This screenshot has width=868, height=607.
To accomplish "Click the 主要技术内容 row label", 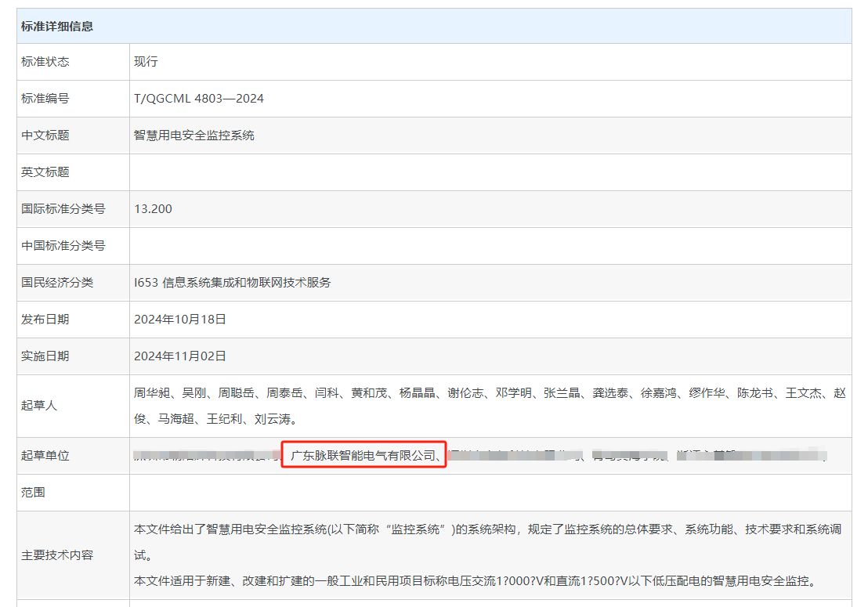I will coord(57,555).
